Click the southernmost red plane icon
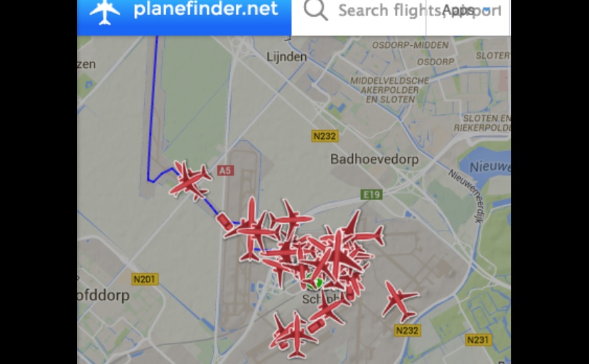 [296, 335]
